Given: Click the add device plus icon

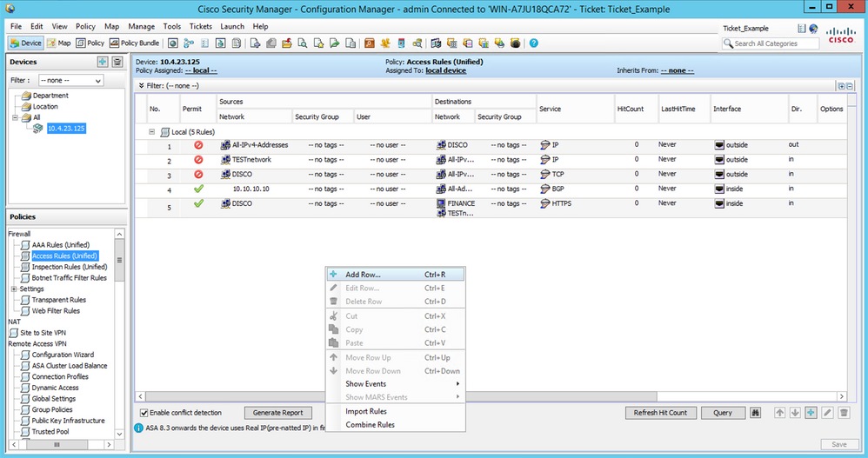Looking at the screenshot, I should click(103, 62).
